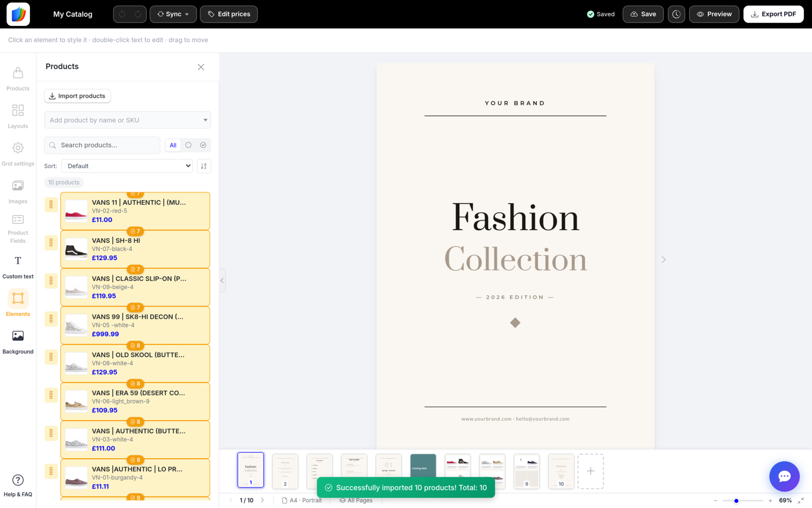Image resolution: width=812 pixels, height=508 pixels.
Task: Click the undo arrow icon
Action: click(x=122, y=14)
